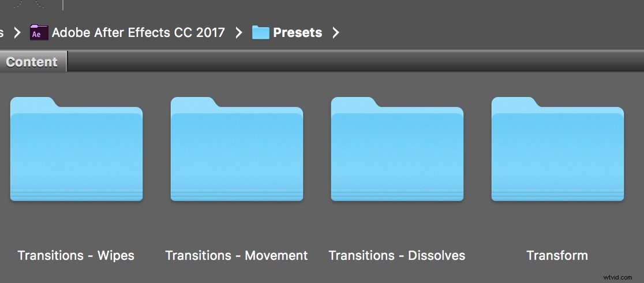Viewport: 644px width, 283px height.
Task: Open the Transitions - Wipes folder icon
Action: [76, 149]
